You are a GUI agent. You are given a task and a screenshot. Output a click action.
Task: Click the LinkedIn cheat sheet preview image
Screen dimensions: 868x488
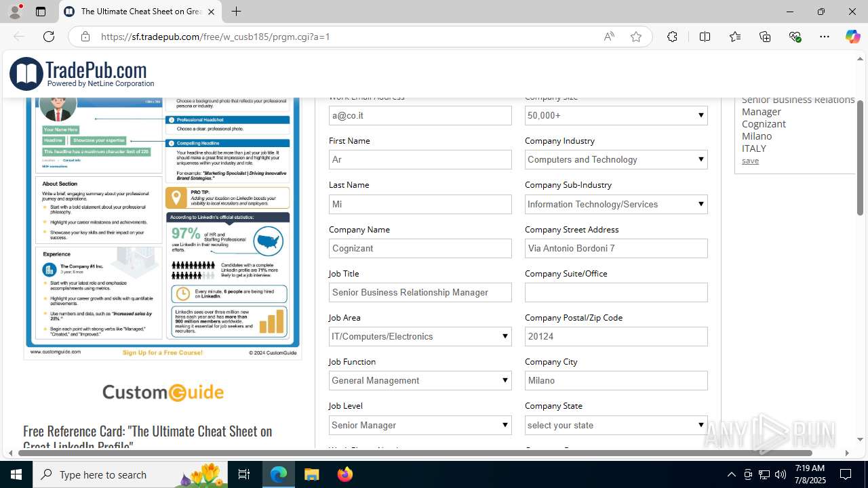coord(163,227)
